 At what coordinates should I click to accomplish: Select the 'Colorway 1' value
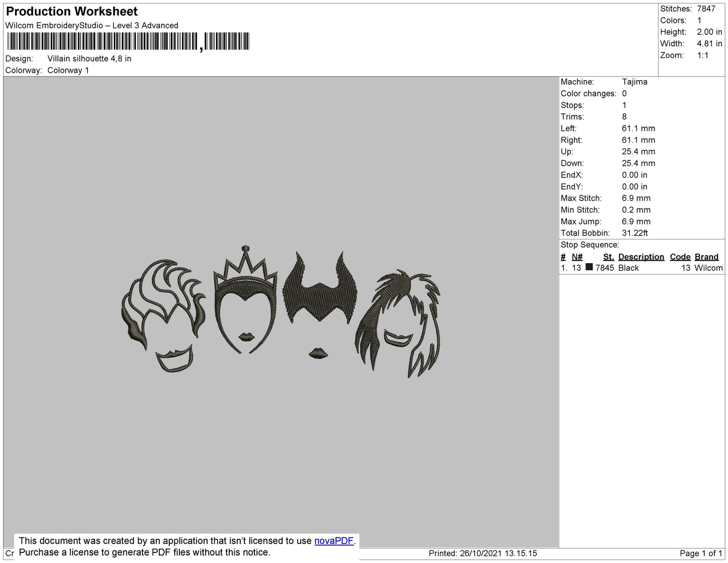[x=68, y=70]
